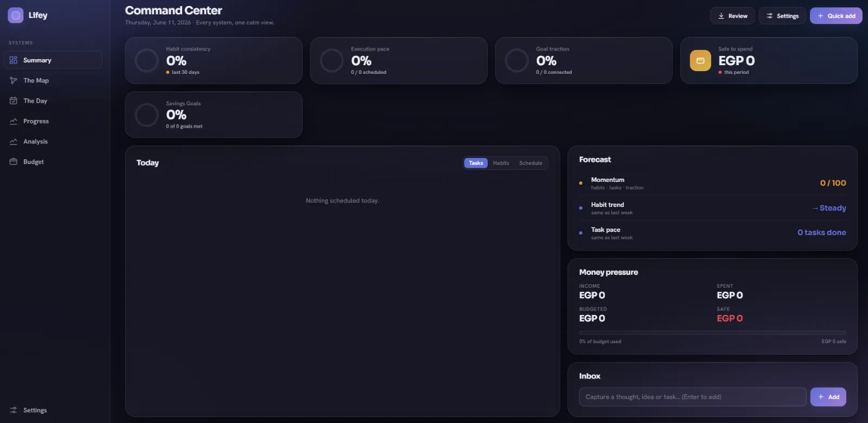This screenshot has height=423, width=868.
Task: Click the Momentum forecast row
Action: tap(712, 184)
